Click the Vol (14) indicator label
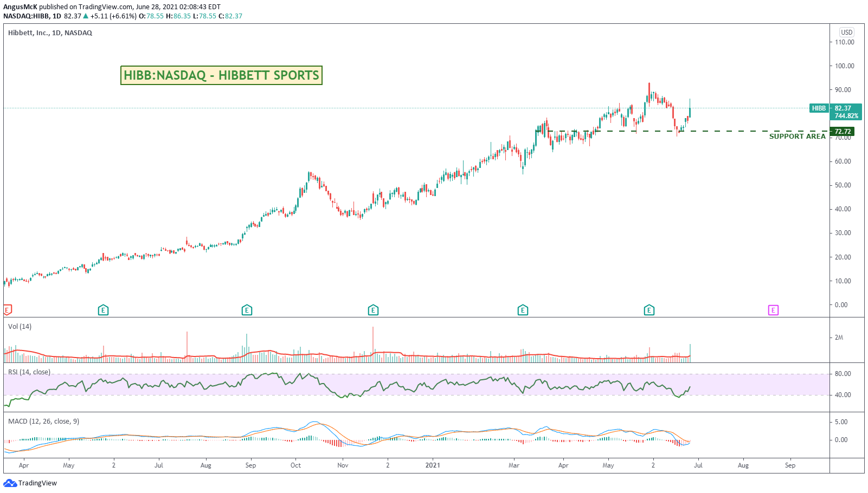 [20, 327]
